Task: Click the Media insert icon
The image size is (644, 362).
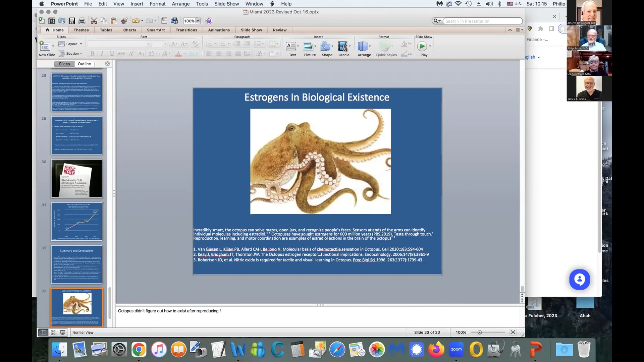Action: point(343,46)
